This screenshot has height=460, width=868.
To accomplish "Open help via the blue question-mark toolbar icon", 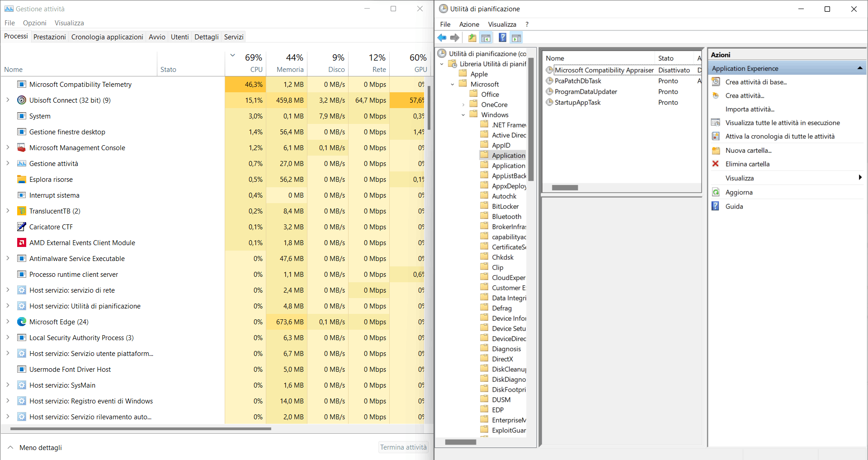I will 502,38.
